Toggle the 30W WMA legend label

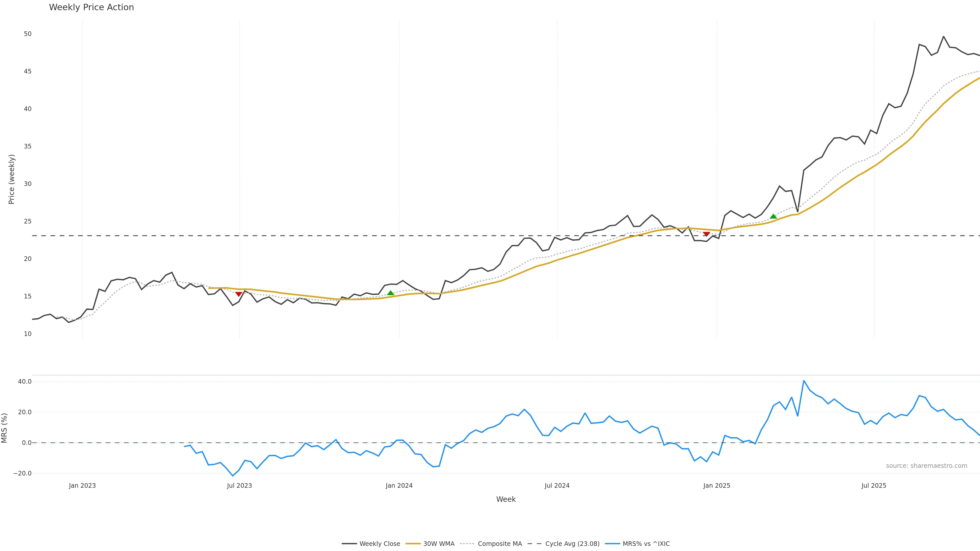coord(439,544)
